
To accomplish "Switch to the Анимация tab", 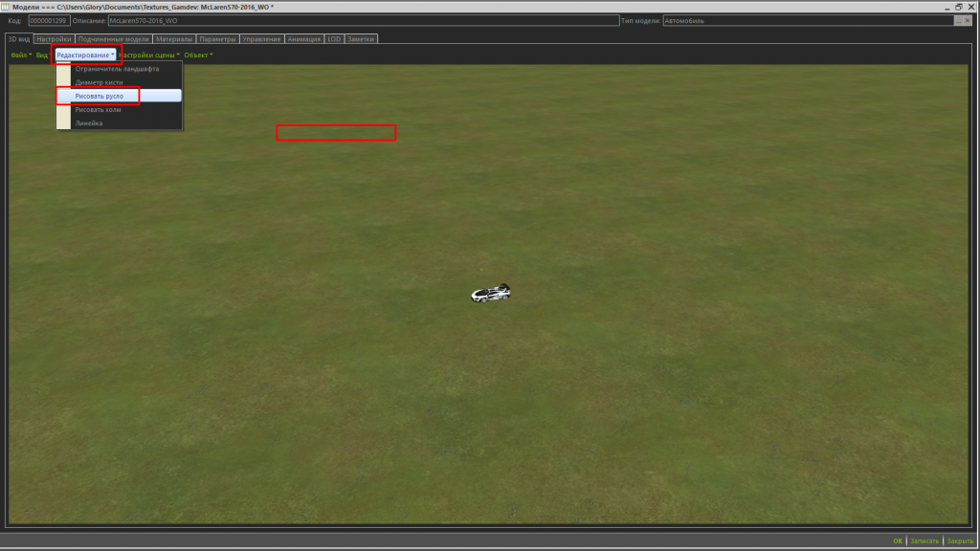I will [x=303, y=38].
